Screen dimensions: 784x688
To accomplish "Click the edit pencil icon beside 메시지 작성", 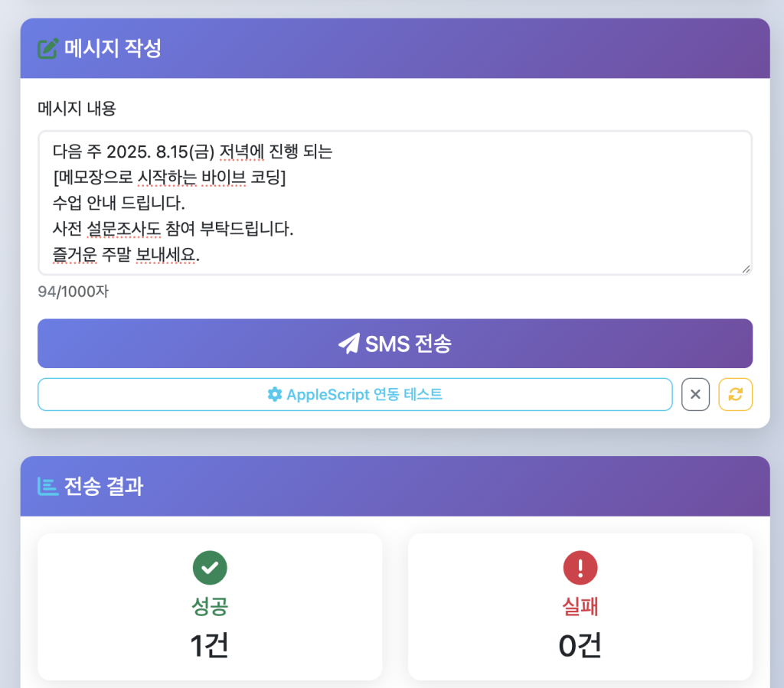I will (48, 48).
